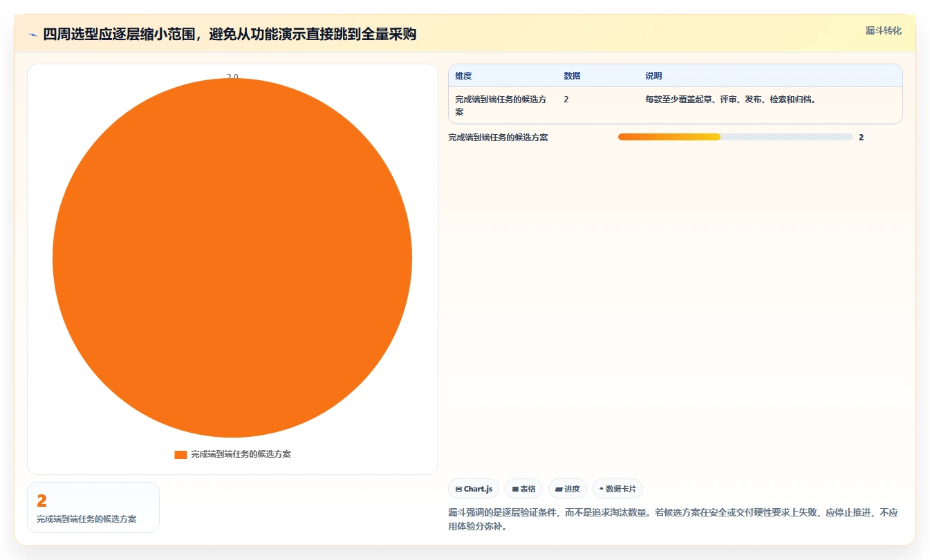Click the lightning icon beside the title

coord(32,34)
